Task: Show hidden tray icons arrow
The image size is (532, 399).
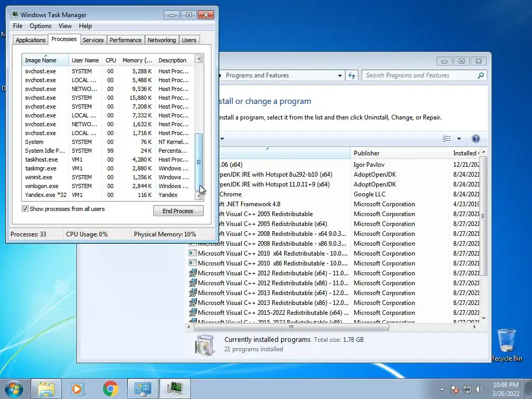Action: coord(442,389)
